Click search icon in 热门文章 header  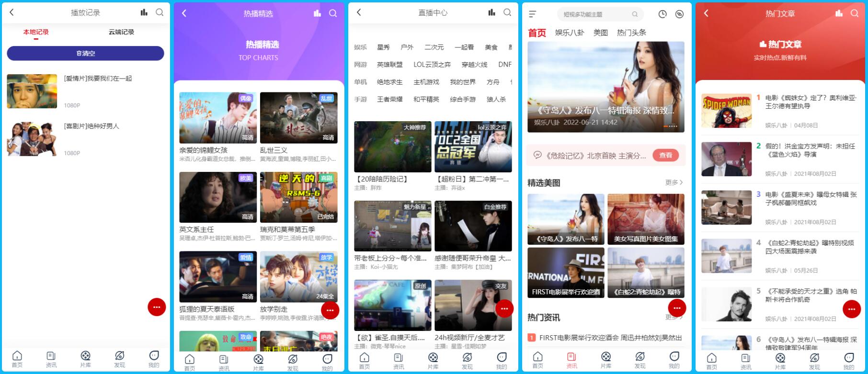855,13
